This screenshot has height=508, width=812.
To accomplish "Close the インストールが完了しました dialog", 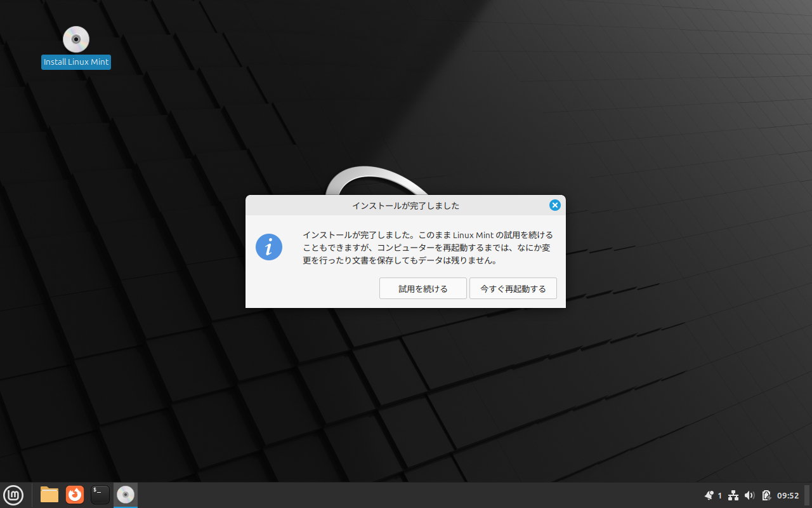I will [554, 205].
